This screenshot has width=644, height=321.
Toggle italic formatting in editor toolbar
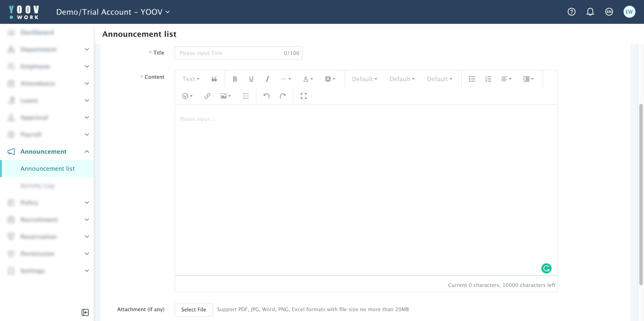[267, 79]
